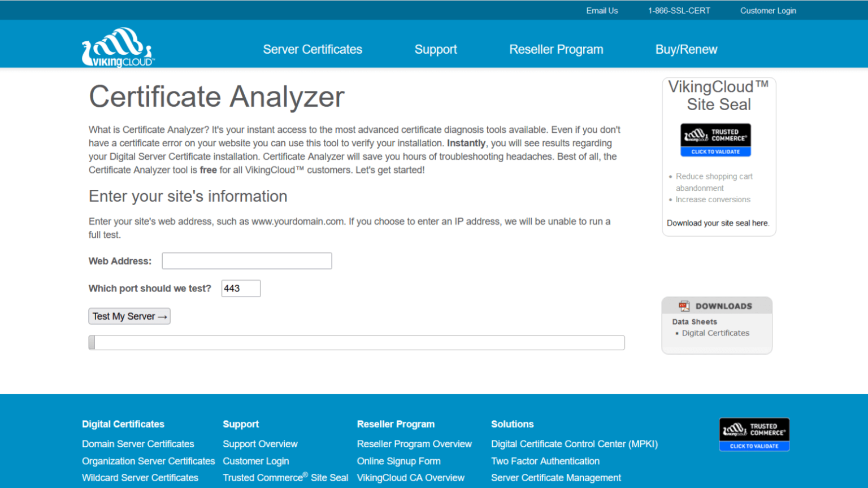Open Two Factor Authentication footer link
The width and height of the screenshot is (868, 488).
[545, 461]
